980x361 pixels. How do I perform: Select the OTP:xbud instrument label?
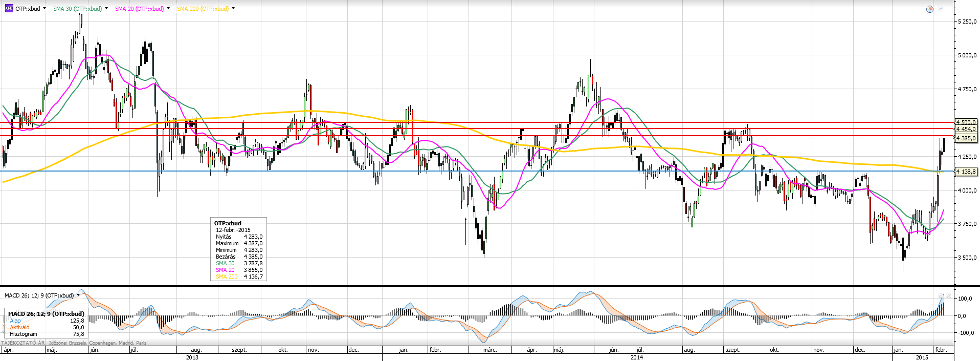tap(28, 9)
